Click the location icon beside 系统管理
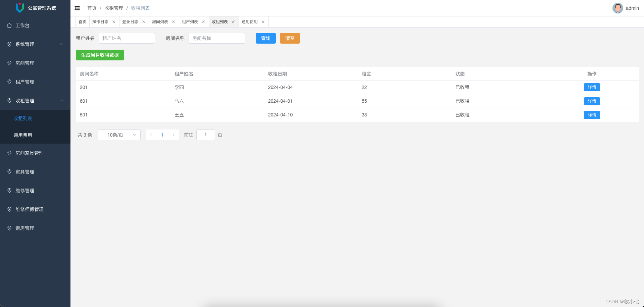 click(9, 44)
